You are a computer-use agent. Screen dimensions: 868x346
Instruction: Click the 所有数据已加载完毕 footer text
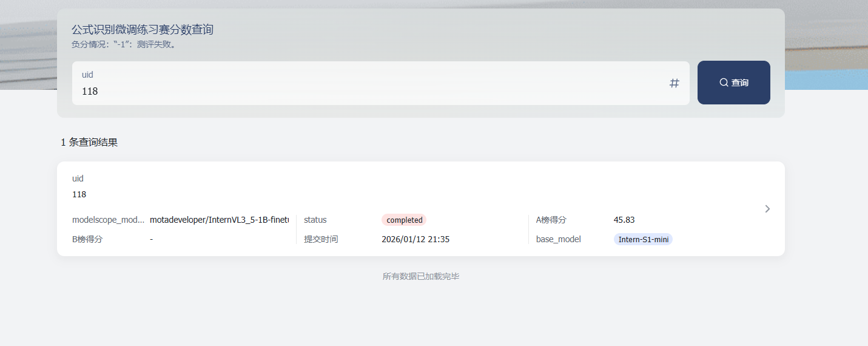(x=421, y=276)
